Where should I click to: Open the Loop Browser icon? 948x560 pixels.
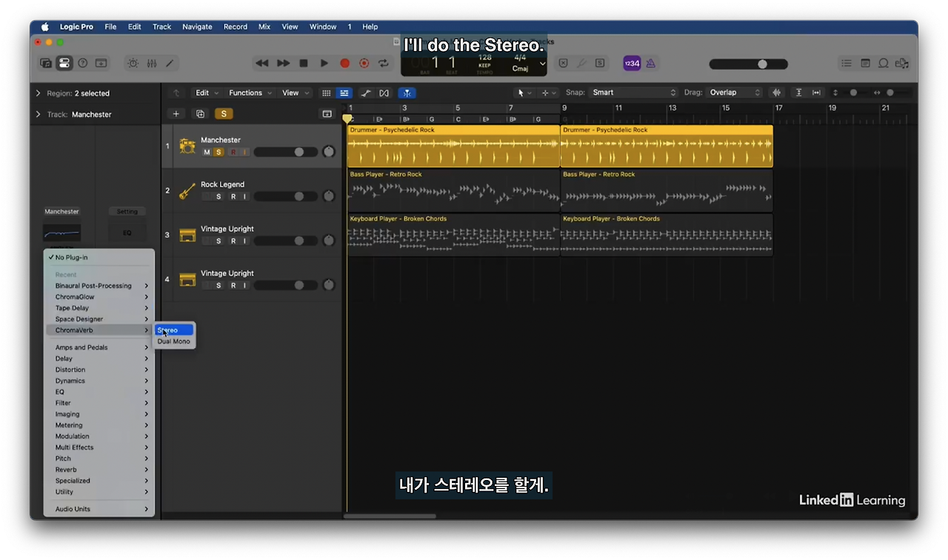click(x=884, y=64)
